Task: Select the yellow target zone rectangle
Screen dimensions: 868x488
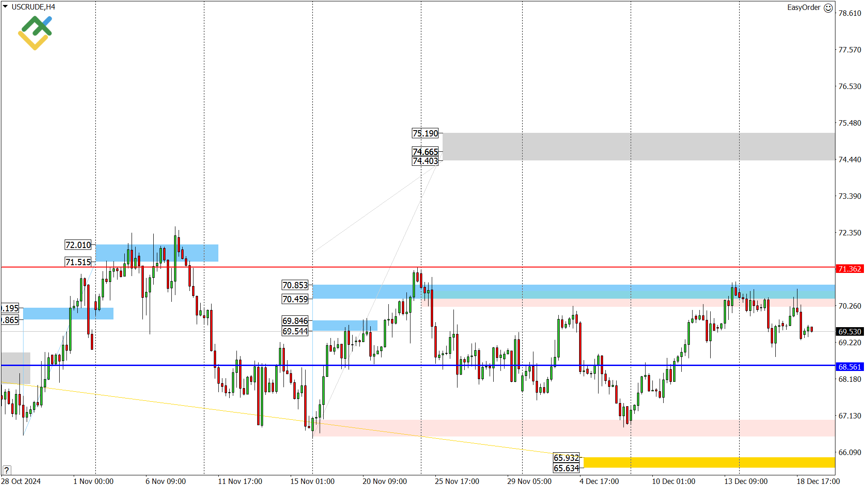Action: 709,462
